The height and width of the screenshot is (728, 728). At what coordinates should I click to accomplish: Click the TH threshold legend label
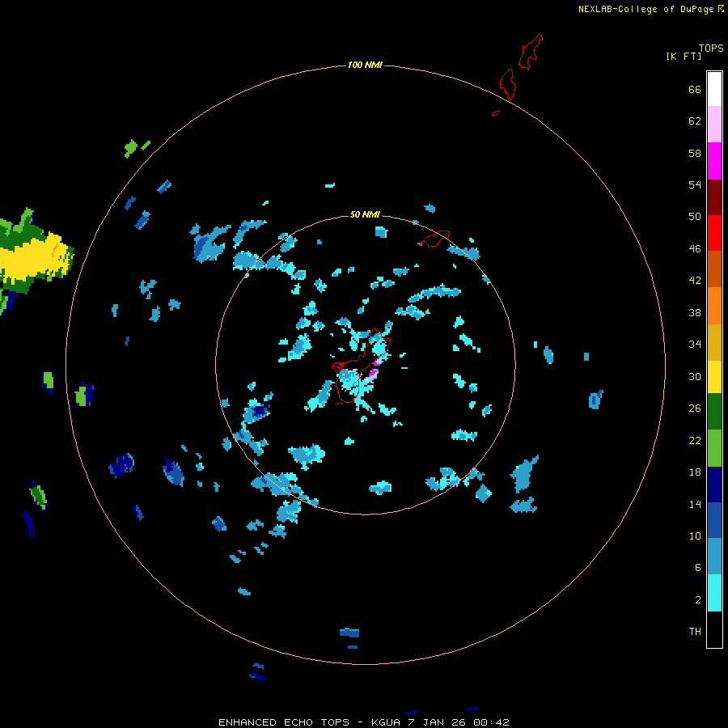[x=695, y=632]
